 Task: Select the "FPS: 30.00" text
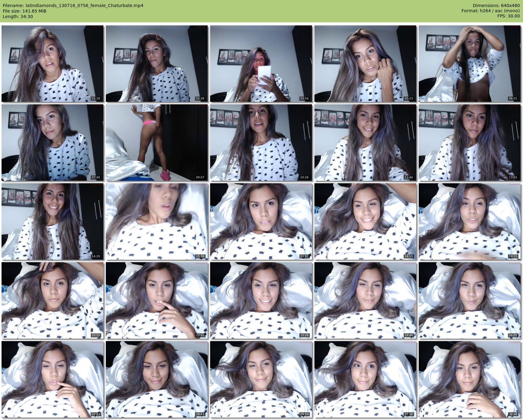coord(508,17)
